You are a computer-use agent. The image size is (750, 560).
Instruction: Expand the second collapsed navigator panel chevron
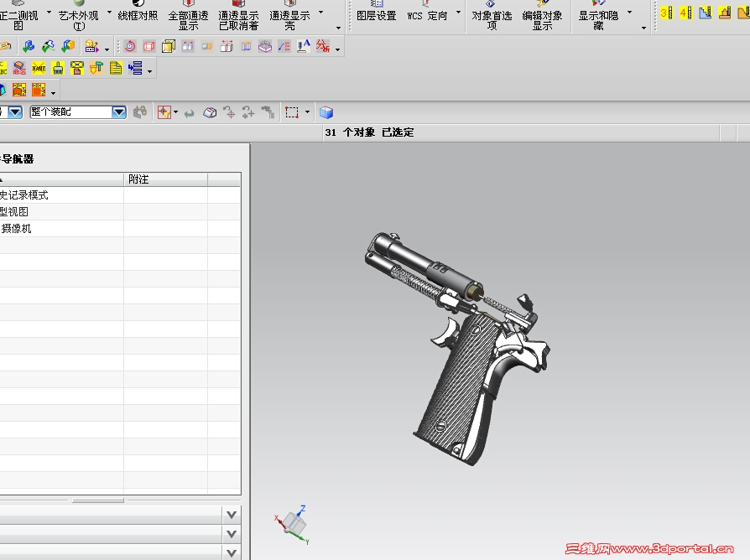(x=232, y=534)
